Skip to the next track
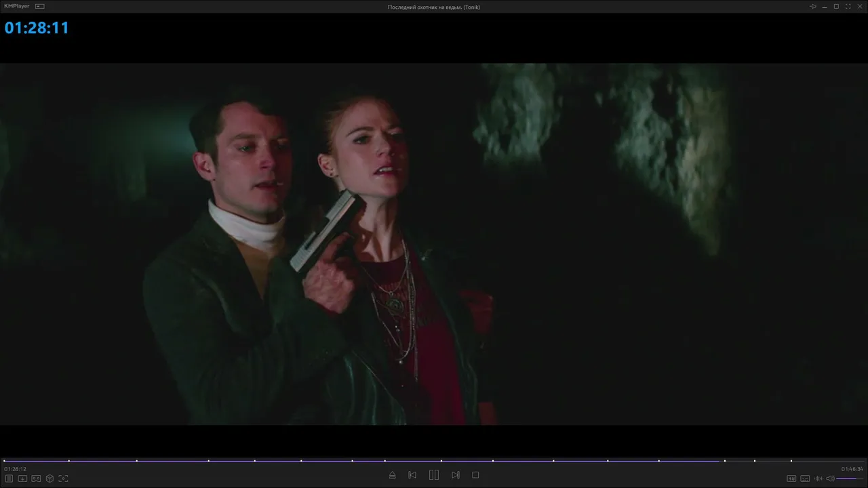 [456, 475]
